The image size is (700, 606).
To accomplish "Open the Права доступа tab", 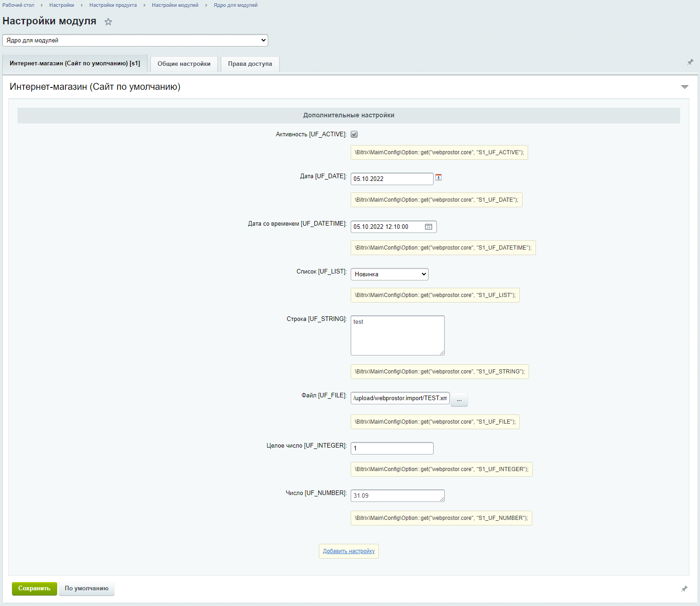I will (x=250, y=64).
